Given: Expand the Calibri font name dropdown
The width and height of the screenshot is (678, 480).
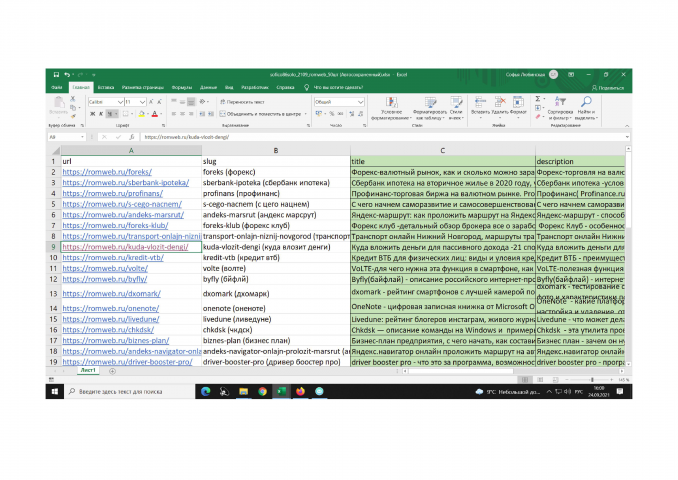Looking at the screenshot, I should (x=120, y=102).
